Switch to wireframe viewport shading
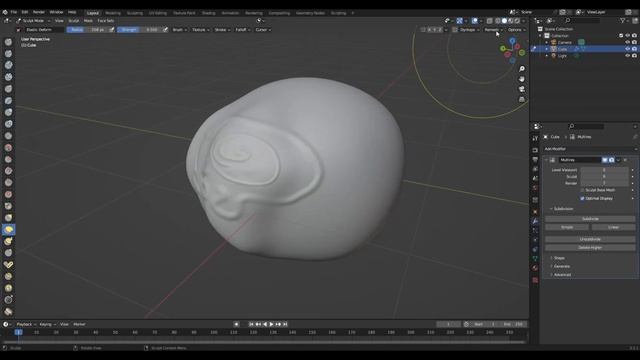 498,20
